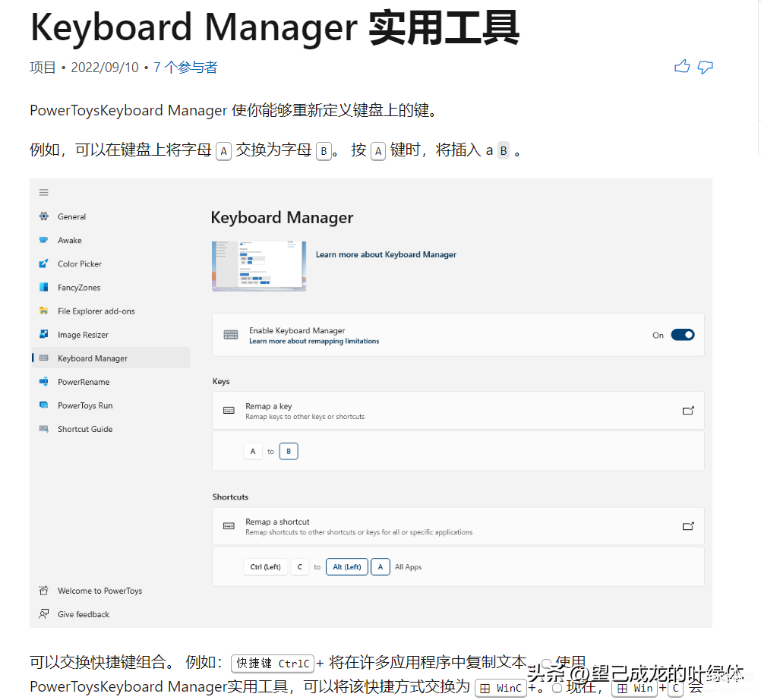Image resolution: width=761 pixels, height=700 pixels.
Task: Click the General gear icon
Action: (x=44, y=216)
